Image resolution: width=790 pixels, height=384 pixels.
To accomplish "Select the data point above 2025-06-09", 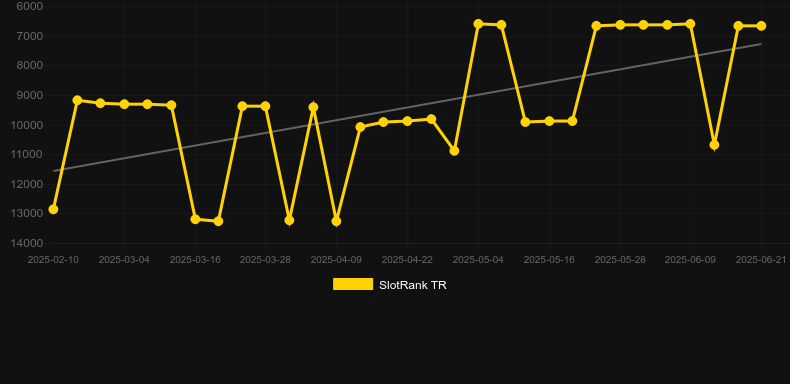I will click(x=690, y=24).
